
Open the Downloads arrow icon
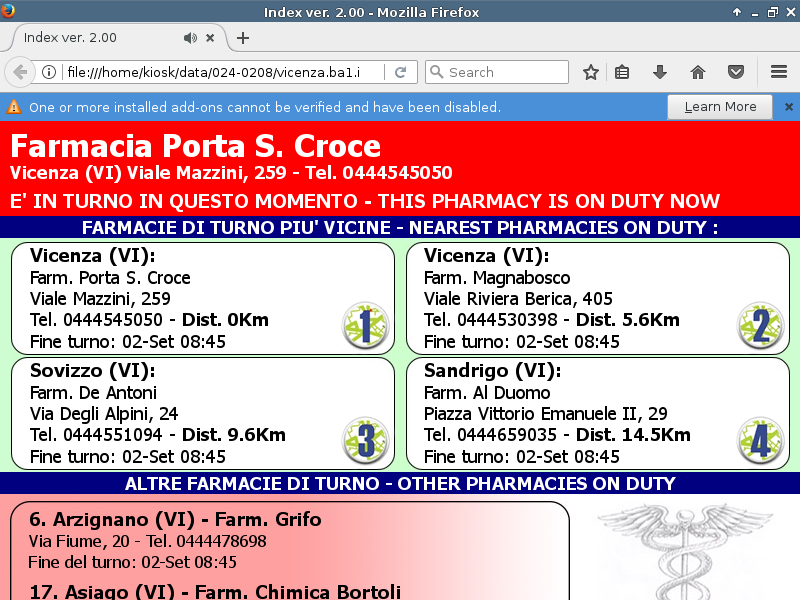[659, 72]
